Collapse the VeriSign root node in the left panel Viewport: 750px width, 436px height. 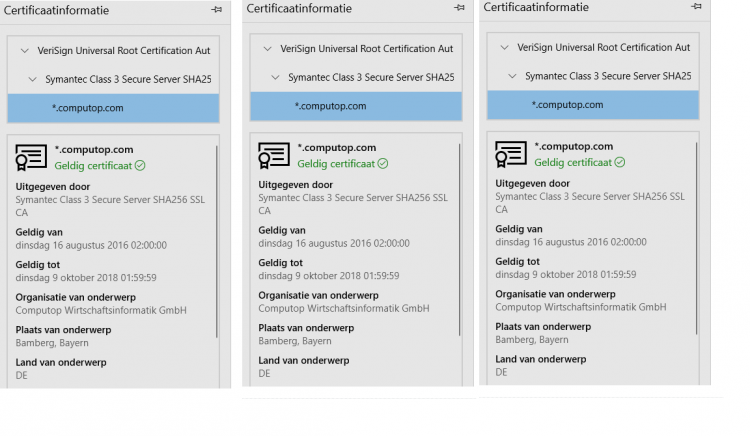coord(24,50)
